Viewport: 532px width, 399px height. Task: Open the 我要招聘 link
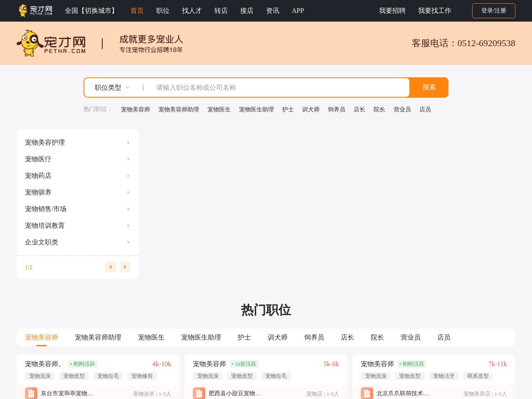tap(392, 11)
